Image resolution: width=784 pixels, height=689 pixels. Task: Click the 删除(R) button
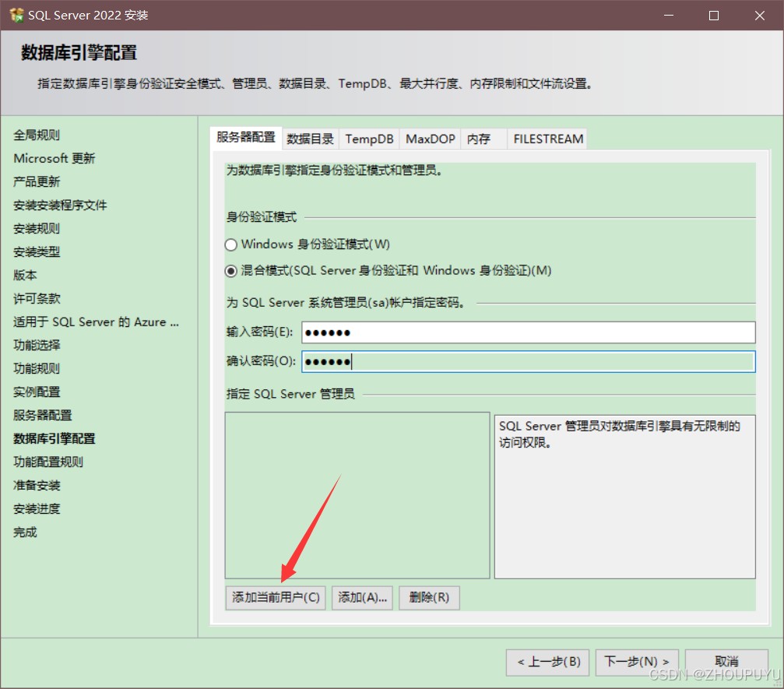(x=429, y=598)
